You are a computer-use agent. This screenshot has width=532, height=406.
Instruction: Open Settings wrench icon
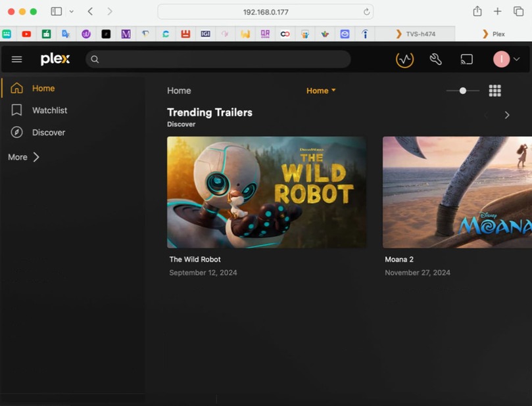point(435,59)
